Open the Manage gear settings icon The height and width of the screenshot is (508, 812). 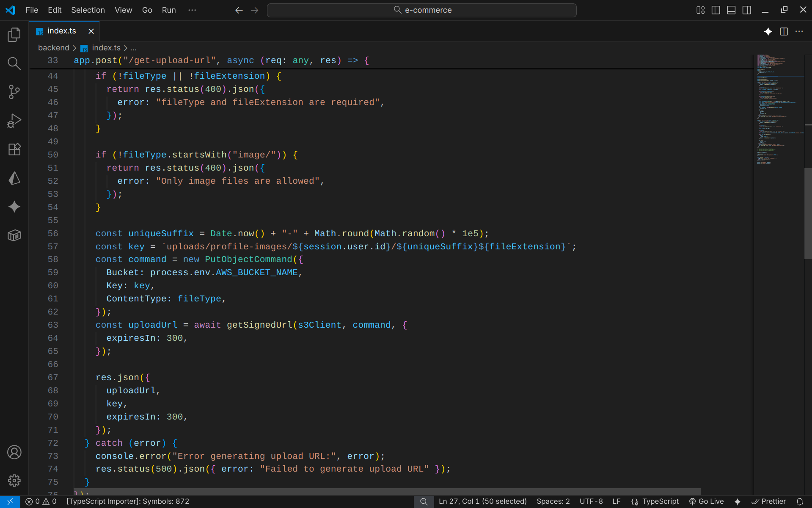click(14, 480)
